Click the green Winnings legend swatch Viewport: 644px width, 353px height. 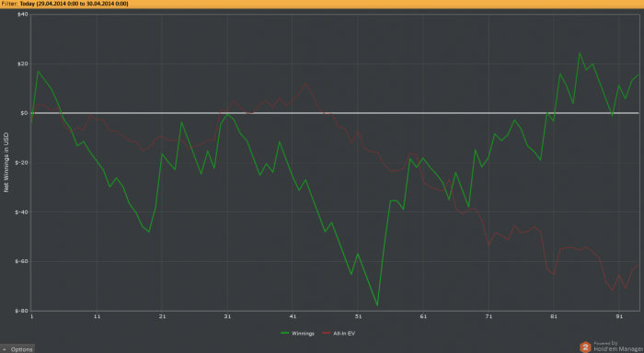(284, 334)
